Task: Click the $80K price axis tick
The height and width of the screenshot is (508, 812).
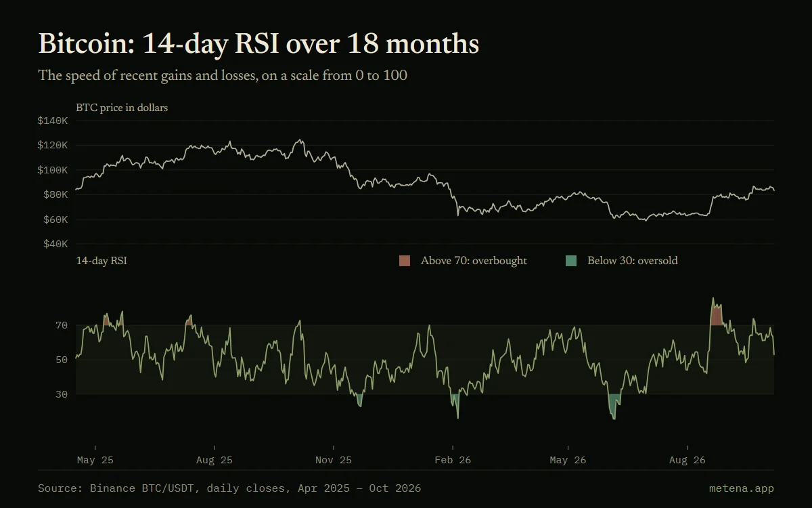Action: pyautogui.click(x=55, y=194)
